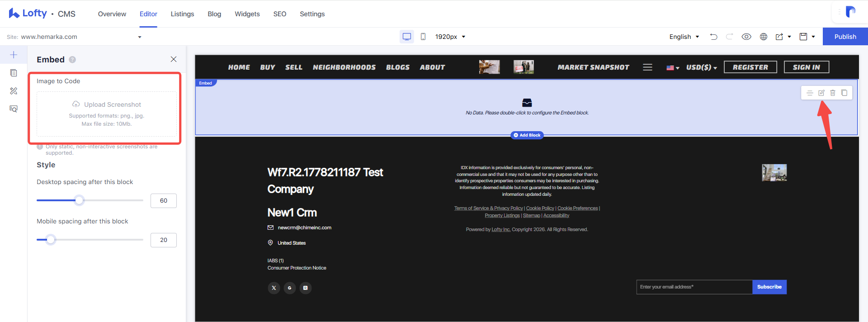Click the first header thumbnail image
This screenshot has height=322, width=868.
point(490,67)
